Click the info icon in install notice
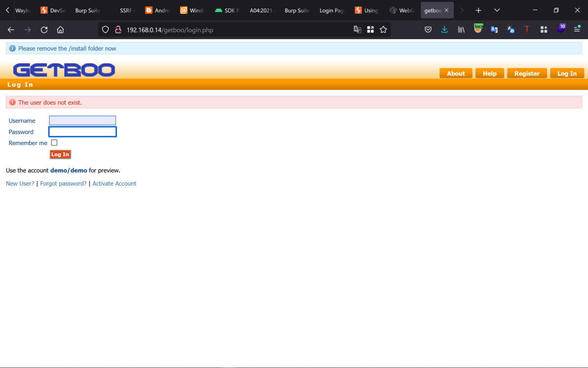 pyautogui.click(x=12, y=49)
